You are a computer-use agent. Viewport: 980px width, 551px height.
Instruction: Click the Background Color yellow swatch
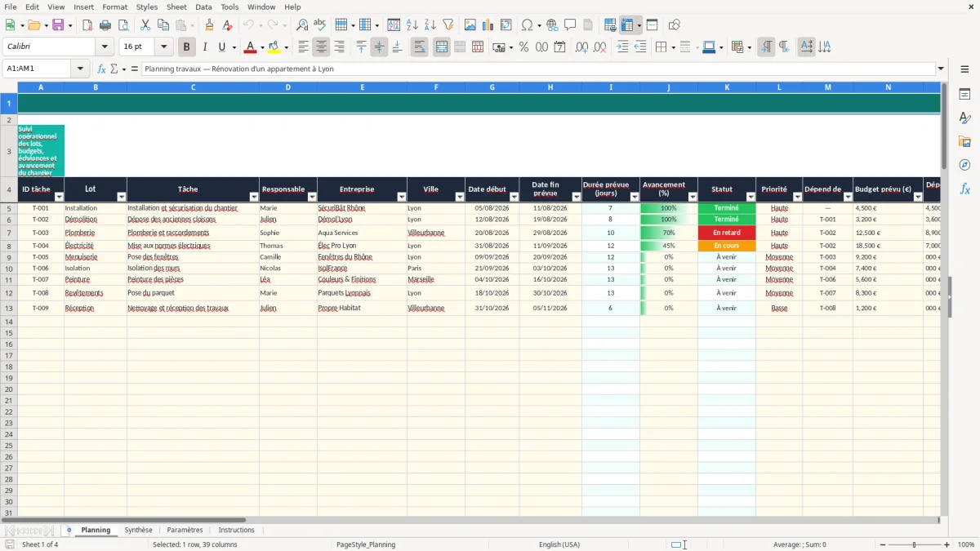coord(274,47)
